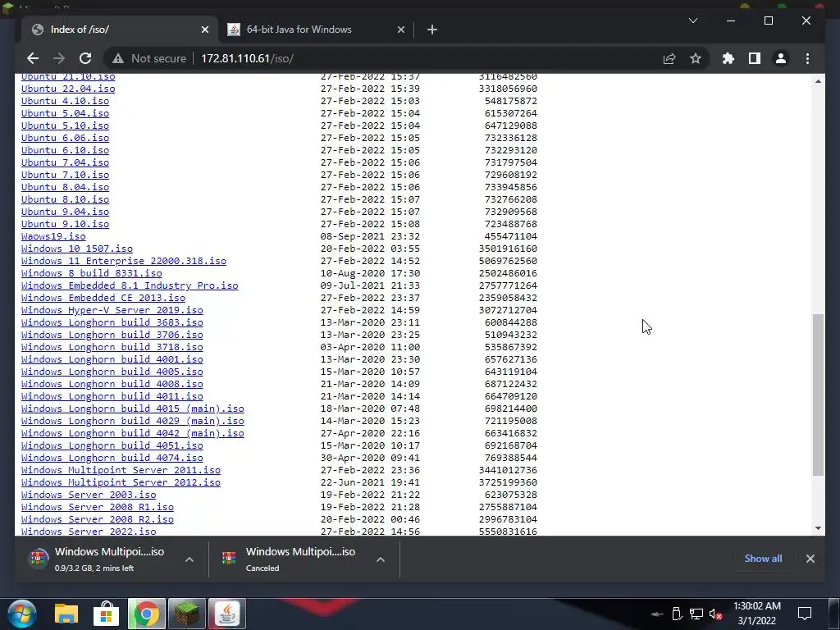Viewport: 840px width, 630px height.
Task: Open Windows_8_build_8331.iso link
Action: coord(92,274)
